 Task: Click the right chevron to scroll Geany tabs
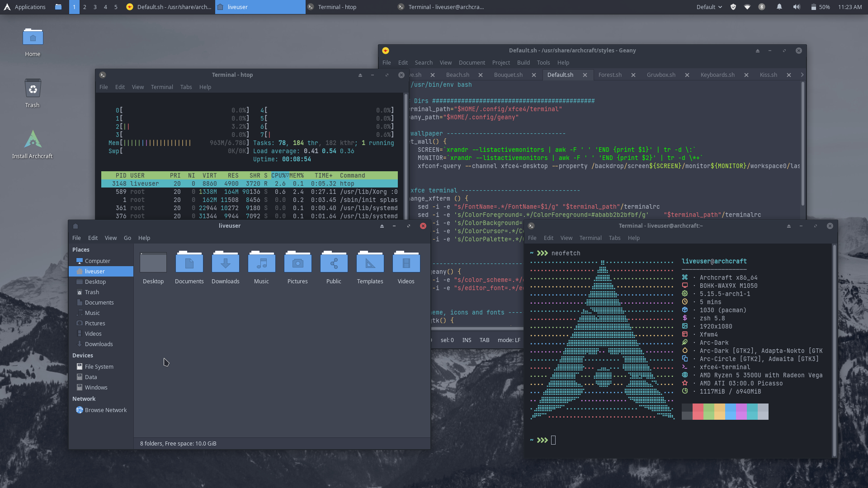(802, 75)
